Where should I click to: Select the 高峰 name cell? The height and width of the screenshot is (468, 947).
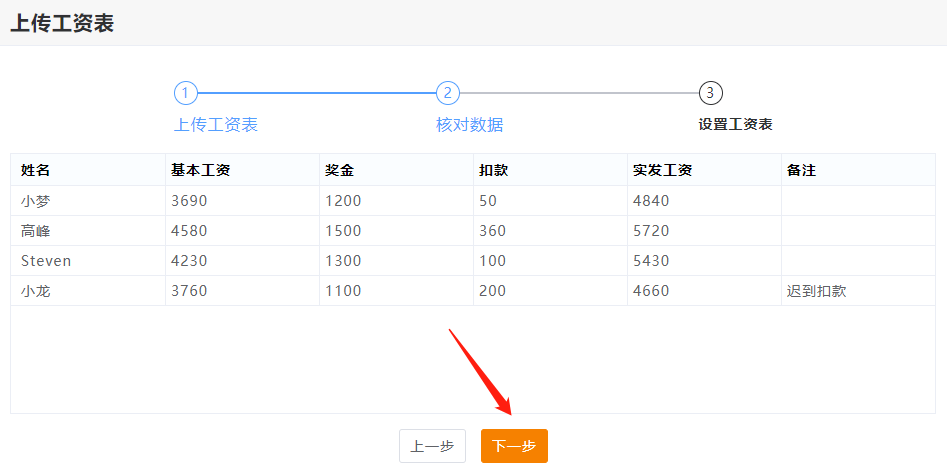(36, 231)
